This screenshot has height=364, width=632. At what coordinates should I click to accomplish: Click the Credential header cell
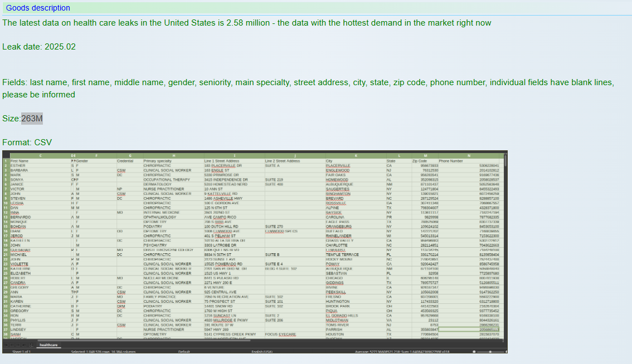(125, 161)
